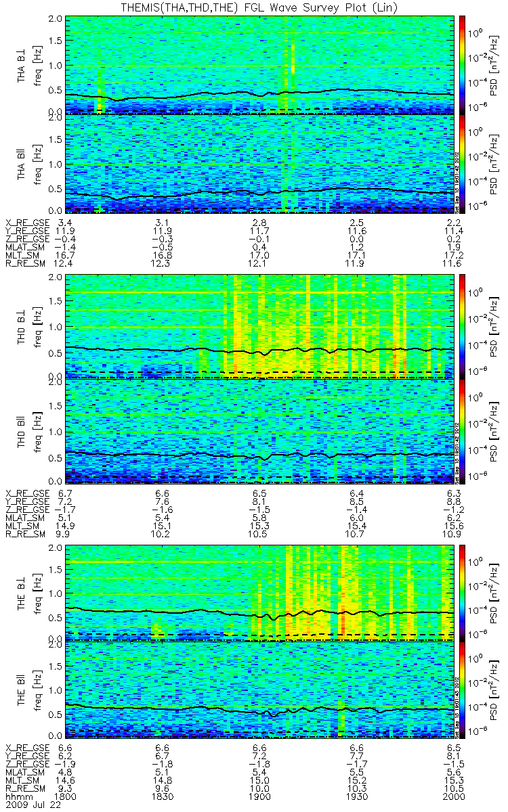Click the Y_RE_GSE value 8.8
508x812 pixels.
click(453, 501)
